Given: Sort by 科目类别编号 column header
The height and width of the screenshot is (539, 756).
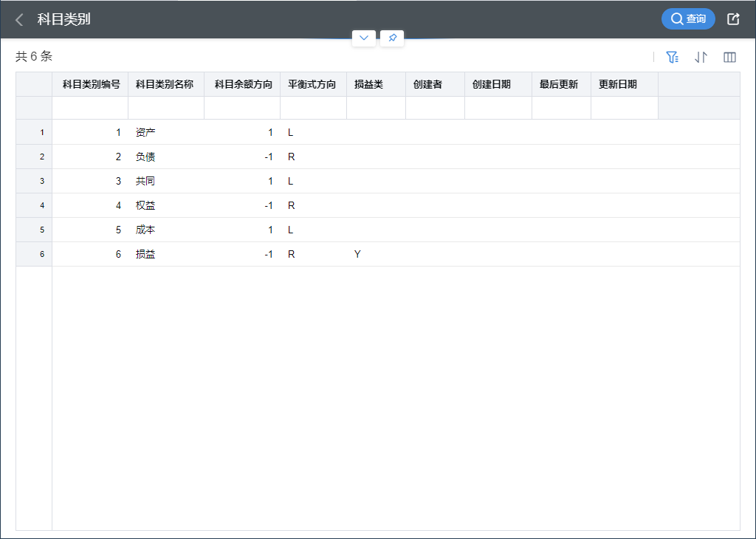Looking at the screenshot, I should tap(90, 84).
